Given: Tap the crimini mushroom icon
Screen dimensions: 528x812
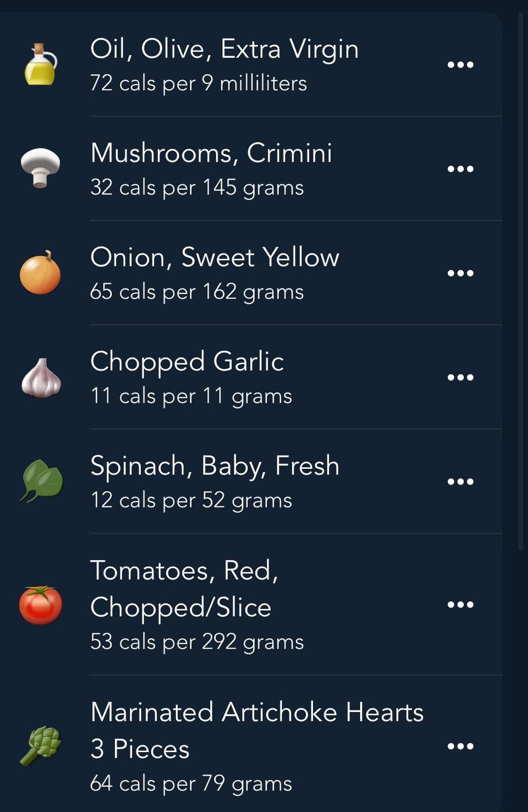Looking at the screenshot, I should click(x=40, y=168).
